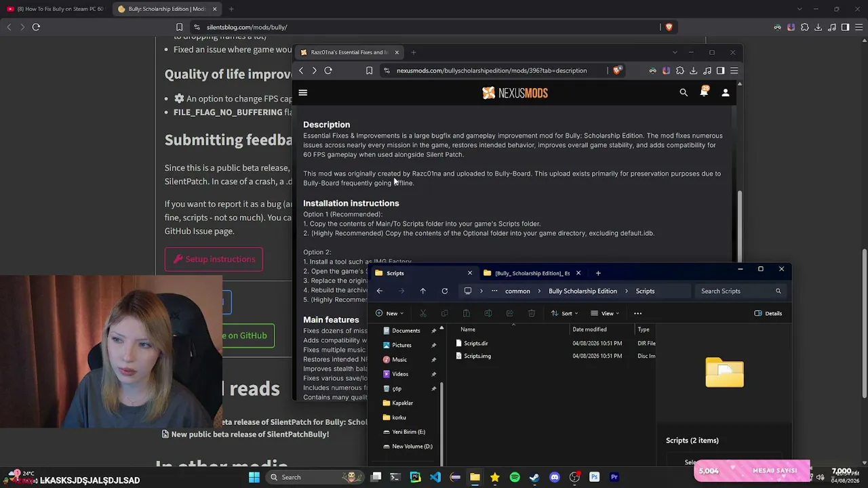Viewport: 868px width, 488px height.
Task: Go forward in the Nexus Mods browser window
Action: pos(314,70)
